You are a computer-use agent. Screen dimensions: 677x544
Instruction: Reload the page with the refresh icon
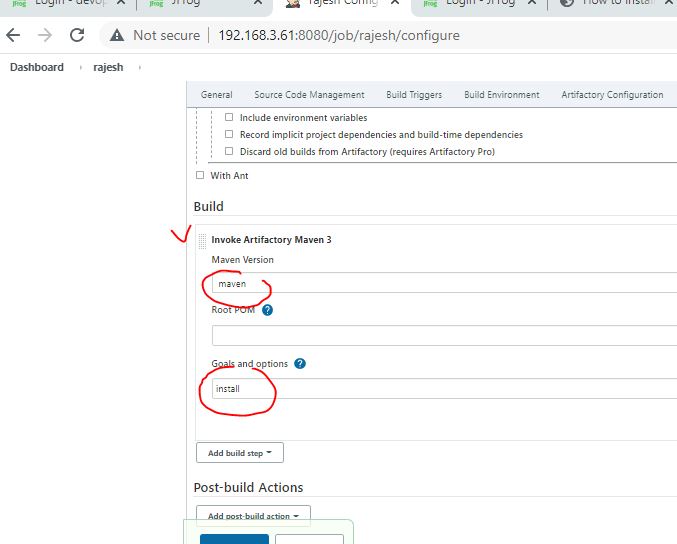pyautogui.click(x=77, y=35)
